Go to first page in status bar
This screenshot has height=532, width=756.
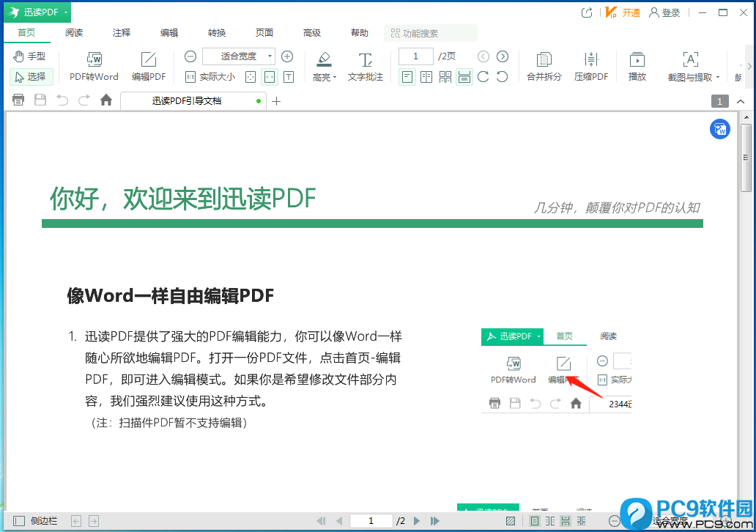pos(321,521)
